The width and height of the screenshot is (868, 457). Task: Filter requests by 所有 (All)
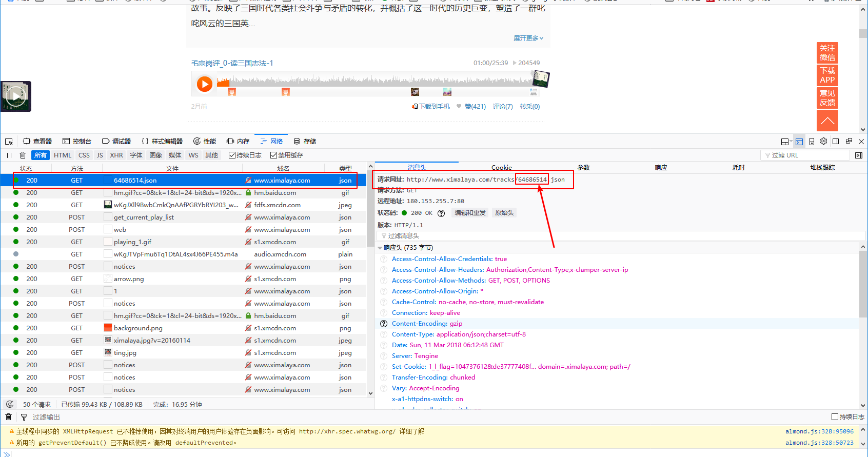(41, 155)
